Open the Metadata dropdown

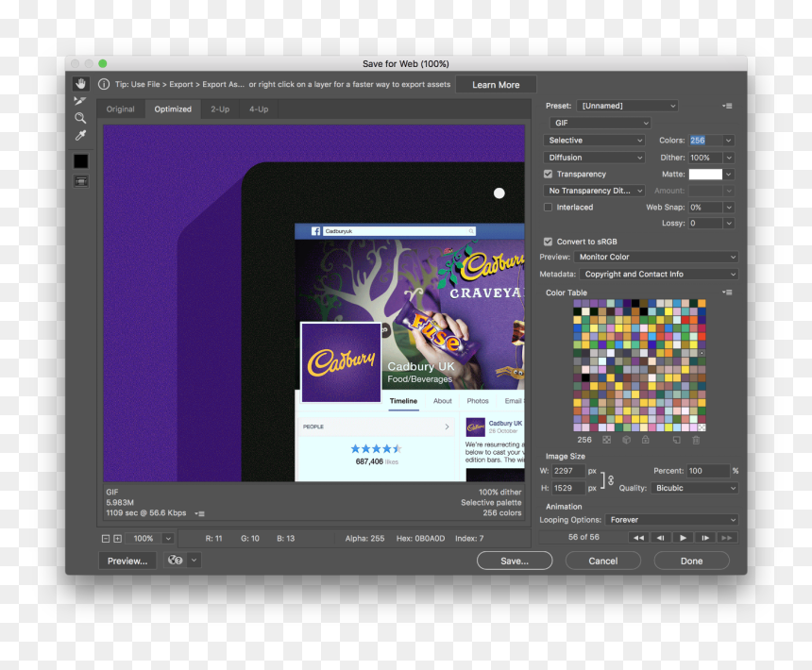[658, 275]
